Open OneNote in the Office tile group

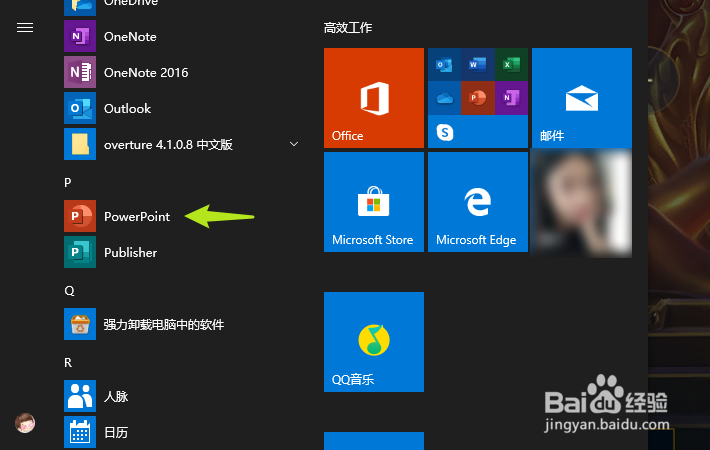tap(511, 98)
